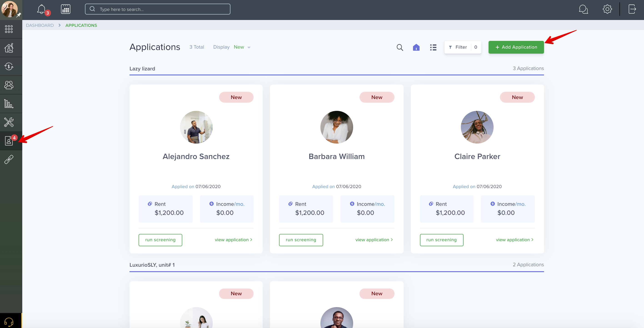Click the name 'Barbara William'

click(337, 156)
